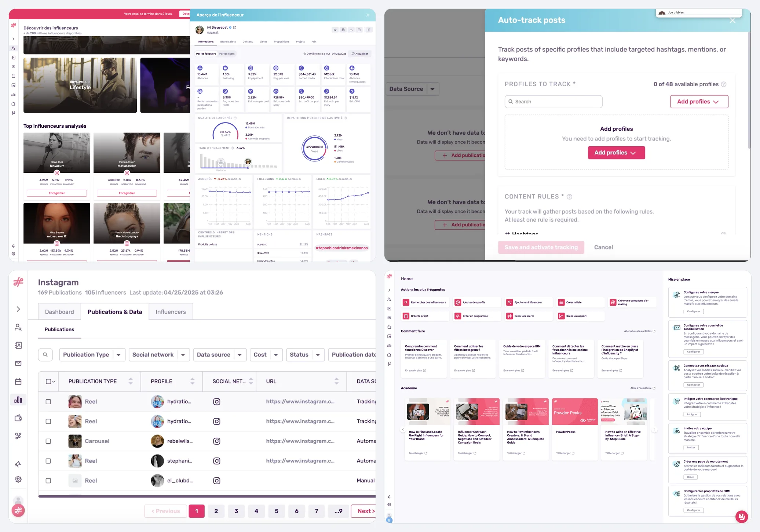760x532 pixels.
Task: Click the magnifier search button above publications table
Action: 45,355
